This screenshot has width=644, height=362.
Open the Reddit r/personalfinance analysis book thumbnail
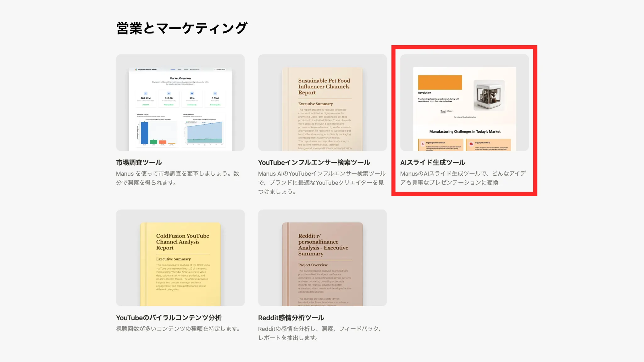pyautogui.click(x=322, y=258)
